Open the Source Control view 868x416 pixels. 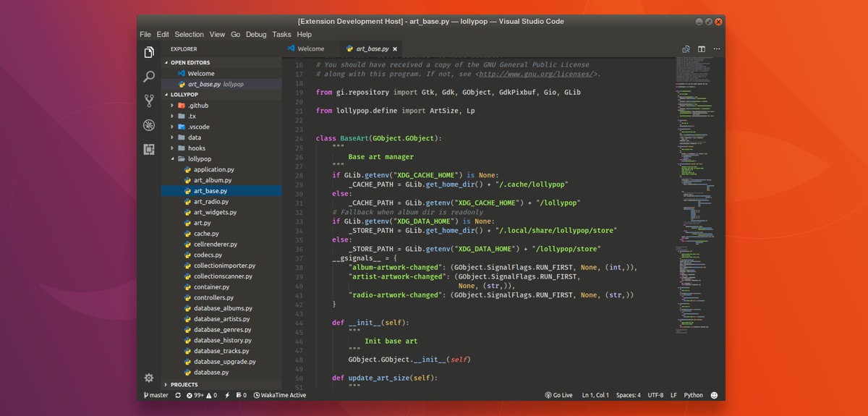149,101
